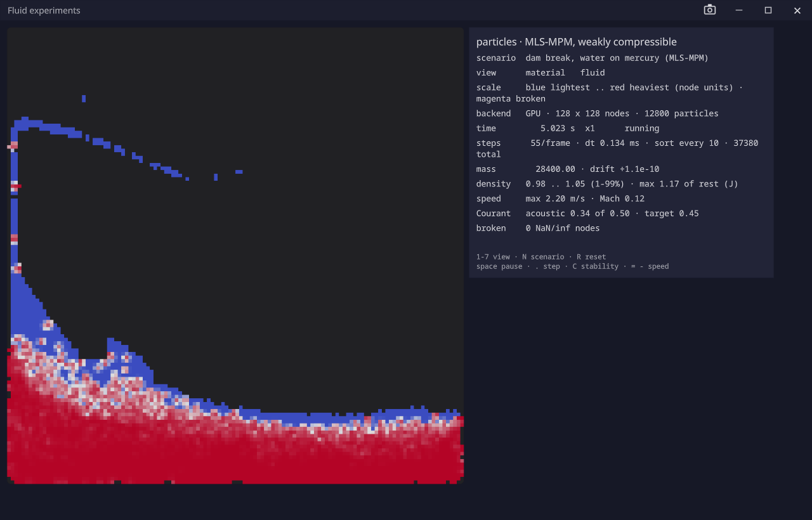Select the 'material' view value
Screen dimensions: 812x520
coord(546,73)
